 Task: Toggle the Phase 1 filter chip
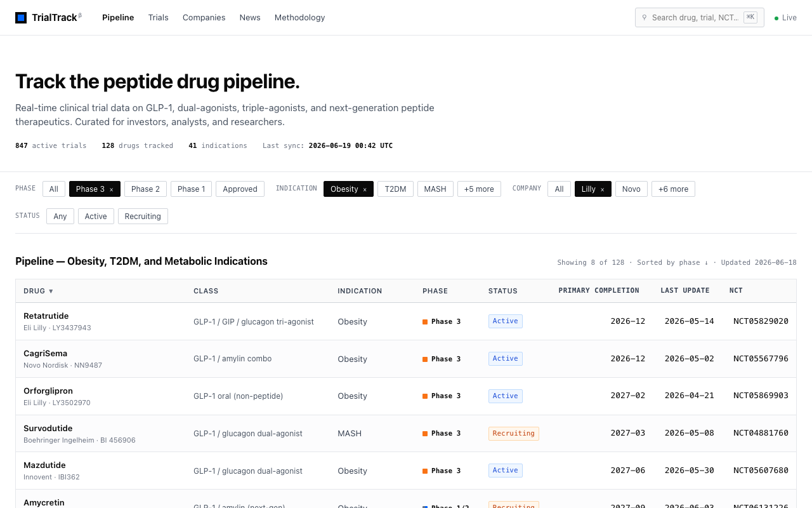(191, 189)
